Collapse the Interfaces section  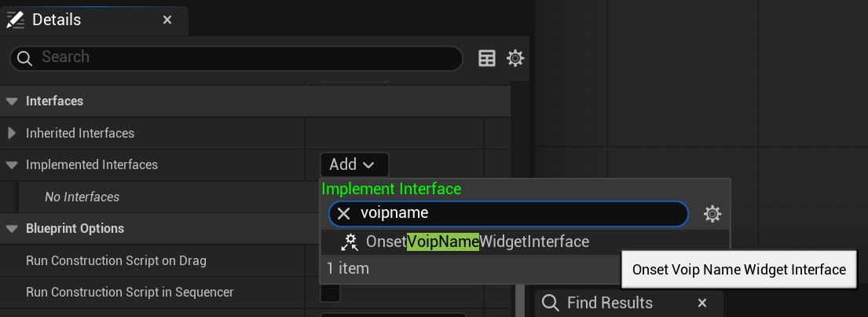coord(11,101)
